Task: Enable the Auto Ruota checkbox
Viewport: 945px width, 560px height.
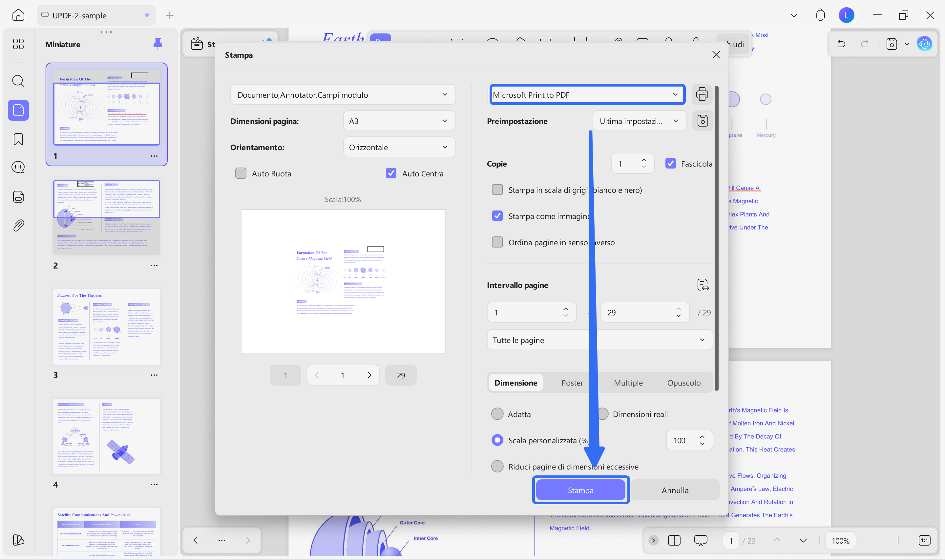Action: tap(241, 173)
